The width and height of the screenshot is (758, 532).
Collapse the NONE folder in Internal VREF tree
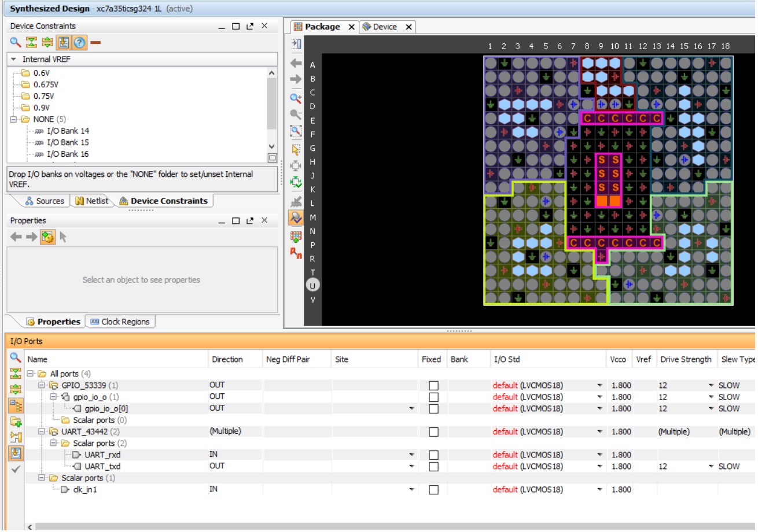(13, 119)
